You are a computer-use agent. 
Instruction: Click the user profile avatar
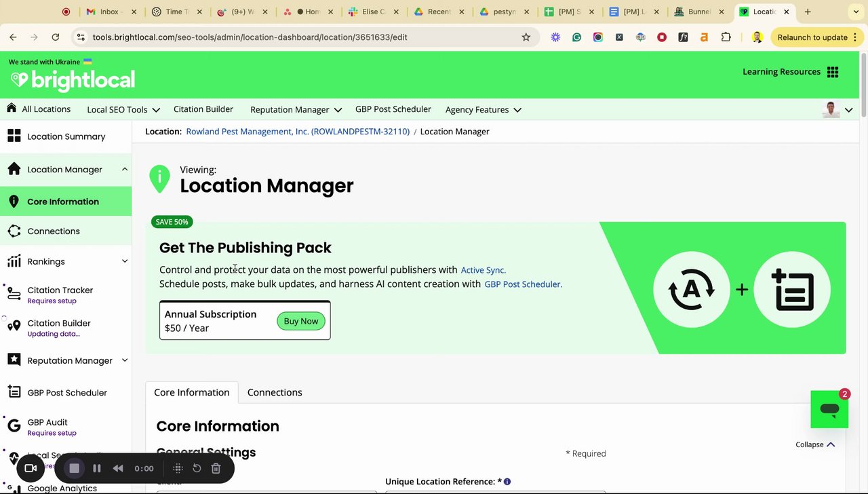tap(831, 109)
